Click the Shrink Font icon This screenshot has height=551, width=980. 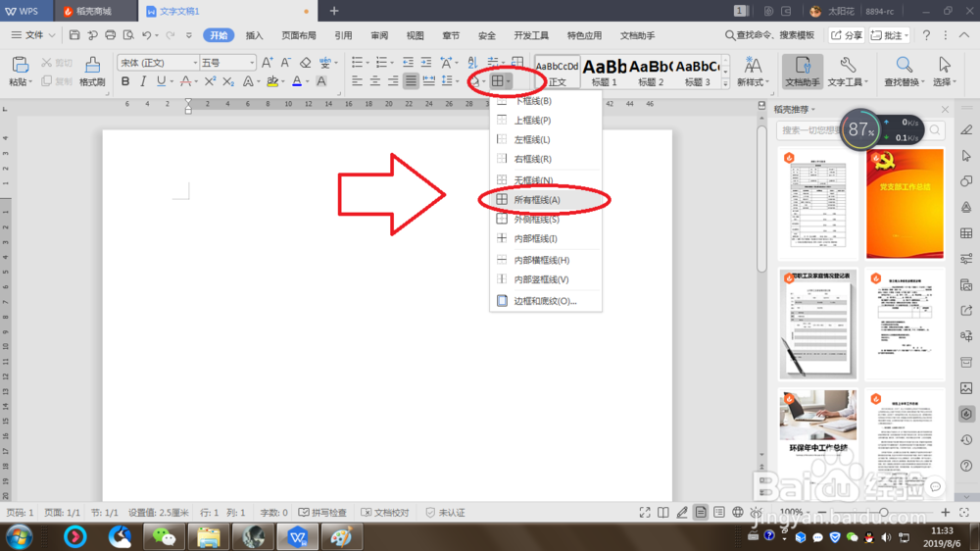coord(285,63)
